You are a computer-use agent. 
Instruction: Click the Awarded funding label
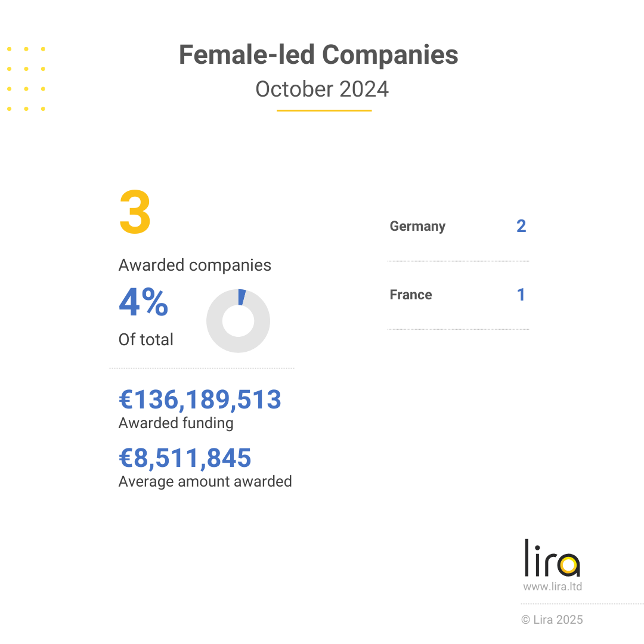click(x=176, y=423)
